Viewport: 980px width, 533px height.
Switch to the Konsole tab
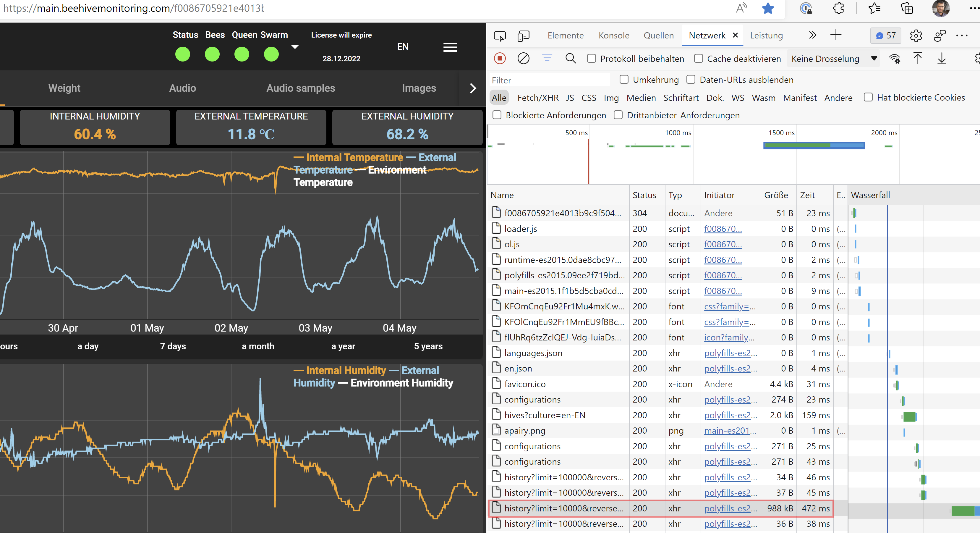614,35
